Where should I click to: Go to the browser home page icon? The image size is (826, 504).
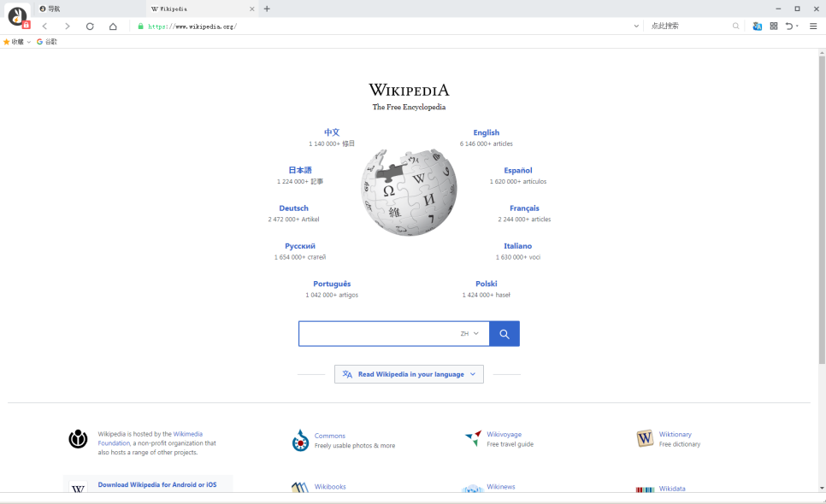(x=113, y=26)
